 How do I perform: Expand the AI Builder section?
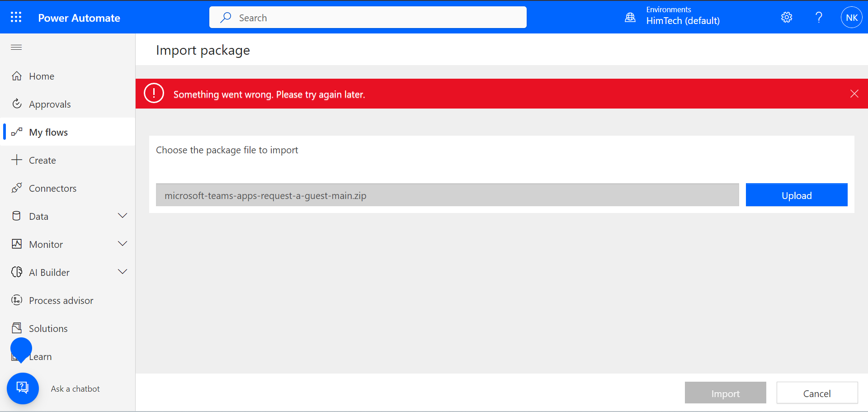coord(123,272)
